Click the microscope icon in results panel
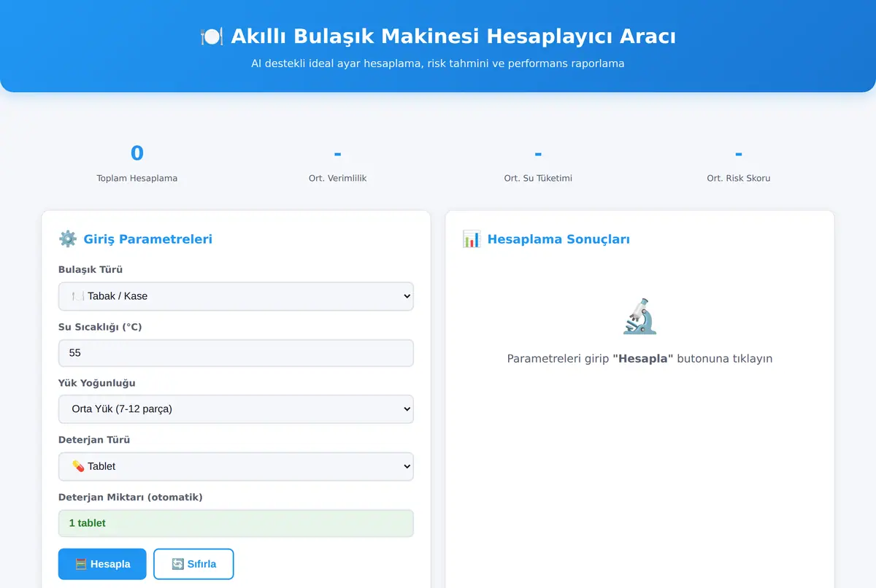The height and width of the screenshot is (588, 876). pyautogui.click(x=639, y=316)
